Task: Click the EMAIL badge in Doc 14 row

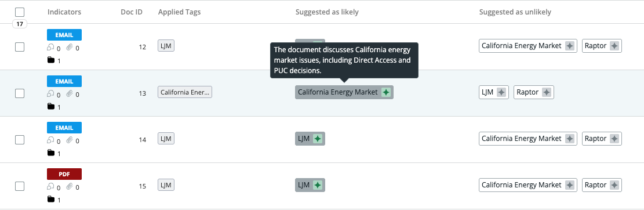Action: 64,128
